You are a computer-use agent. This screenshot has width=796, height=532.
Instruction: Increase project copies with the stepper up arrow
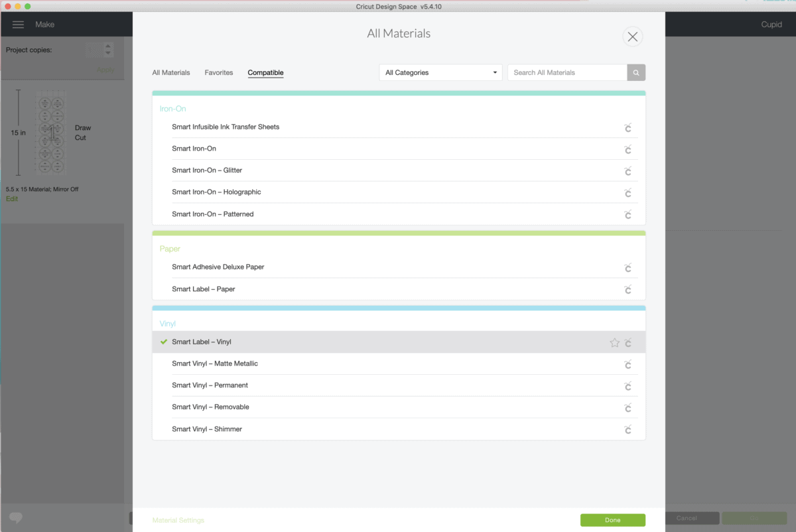[x=109, y=46]
